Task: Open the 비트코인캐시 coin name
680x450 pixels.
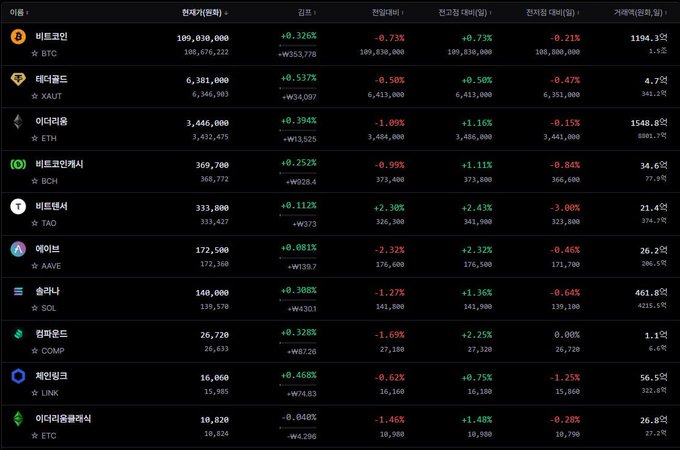Action: pyautogui.click(x=59, y=164)
